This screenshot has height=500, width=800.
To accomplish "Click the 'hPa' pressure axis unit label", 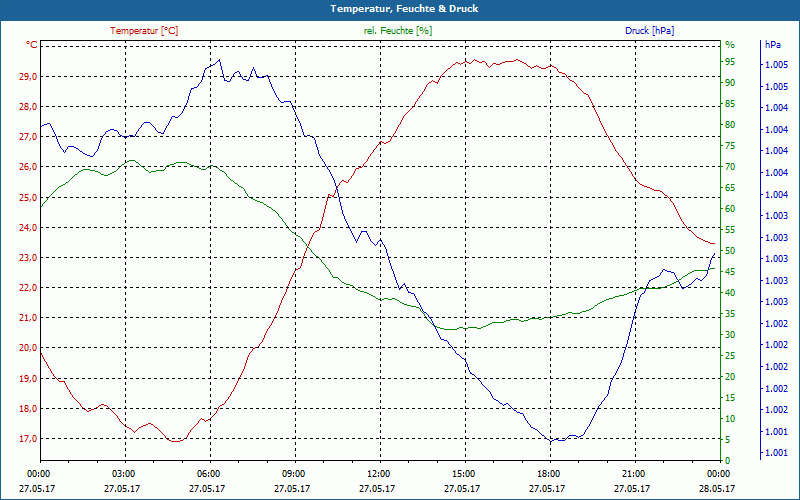I will [x=772, y=45].
